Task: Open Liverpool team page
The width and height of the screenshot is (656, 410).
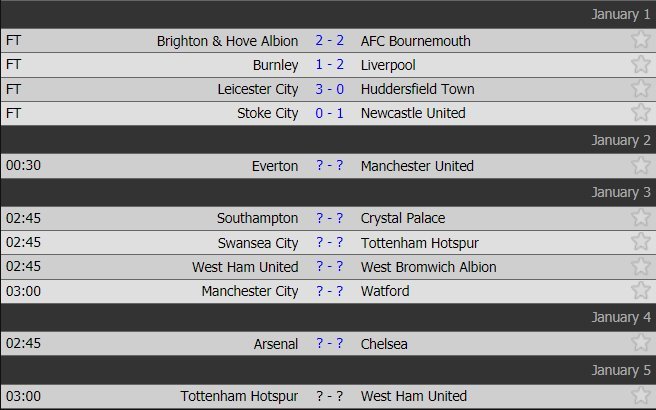Action: coord(390,65)
